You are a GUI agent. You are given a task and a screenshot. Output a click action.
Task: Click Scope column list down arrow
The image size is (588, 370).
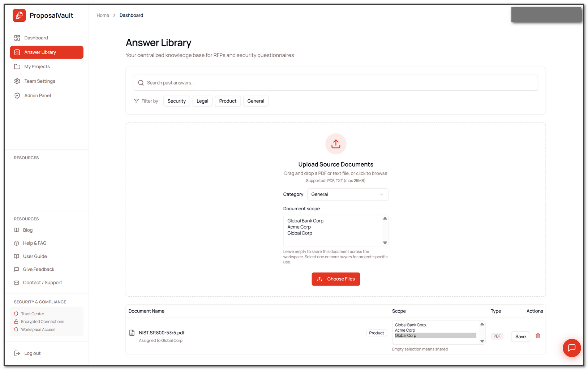coord(482,341)
